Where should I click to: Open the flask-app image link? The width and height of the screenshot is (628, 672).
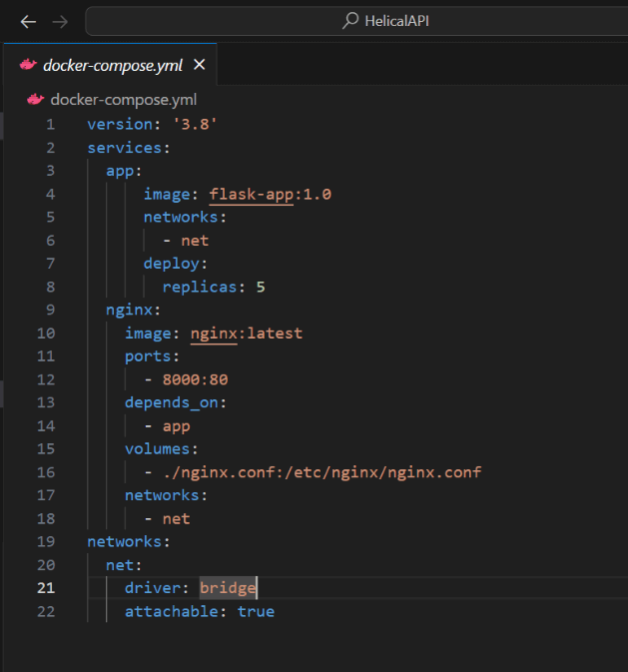coord(252,194)
